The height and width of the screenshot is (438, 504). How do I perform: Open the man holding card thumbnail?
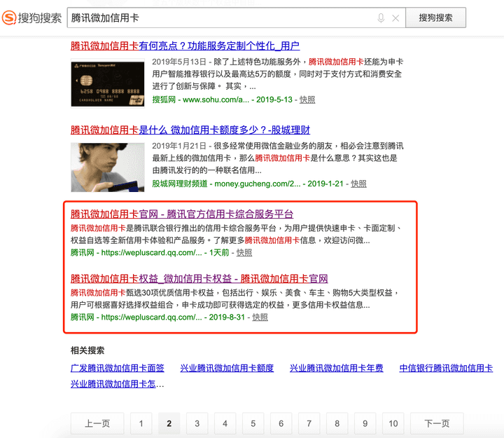(x=108, y=167)
